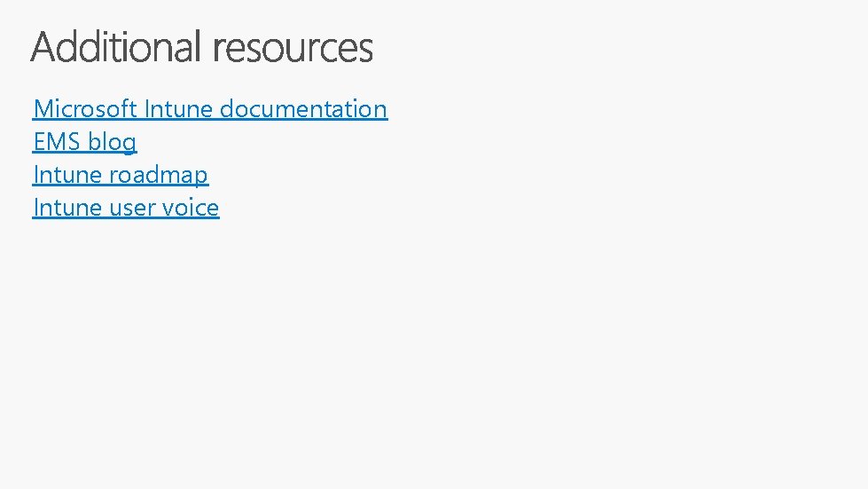
Task: Click the underline beneath EMS blog
Action: [x=85, y=152]
